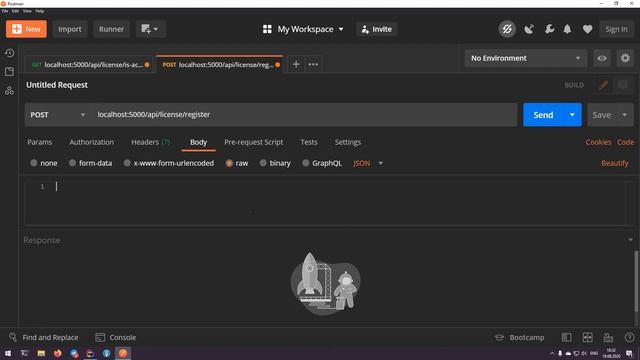The image size is (640, 360).
Task: Open manage environments gear icon
Action: click(x=625, y=58)
